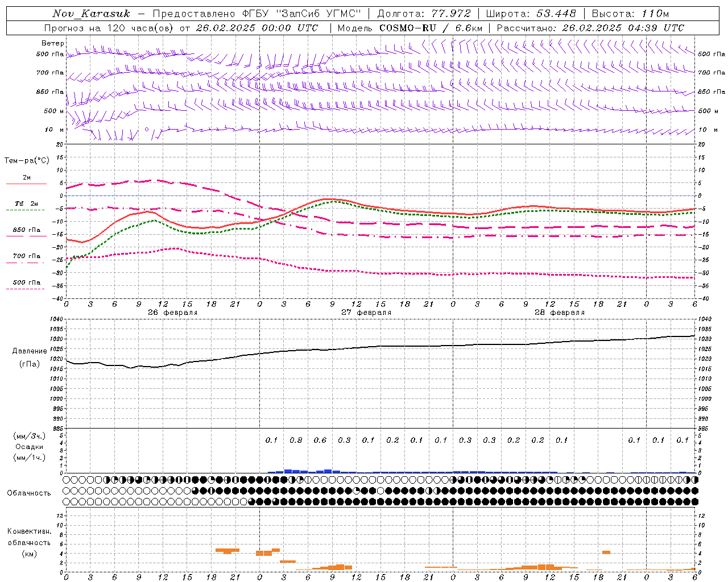This screenshot has height=582, width=728.
Task: Click the (мм/3ч.) precipitation unit label
Action: pyautogui.click(x=30, y=436)
